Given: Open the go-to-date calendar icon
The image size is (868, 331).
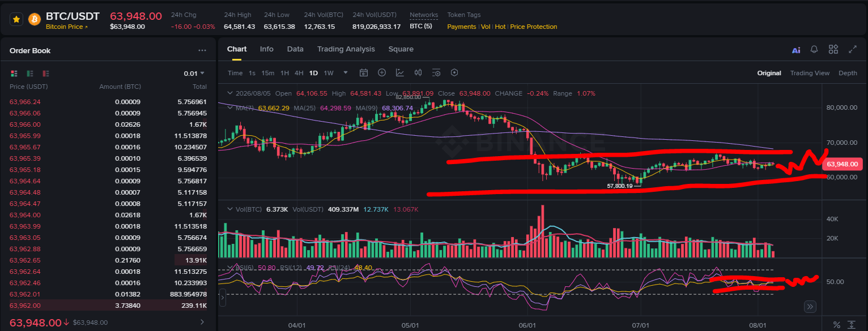Looking at the screenshot, I should coord(364,73).
